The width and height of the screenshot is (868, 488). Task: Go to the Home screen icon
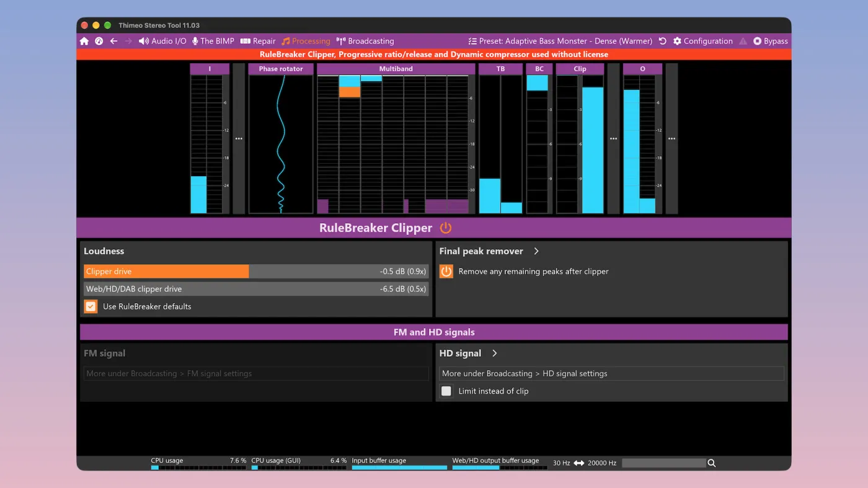click(x=84, y=41)
